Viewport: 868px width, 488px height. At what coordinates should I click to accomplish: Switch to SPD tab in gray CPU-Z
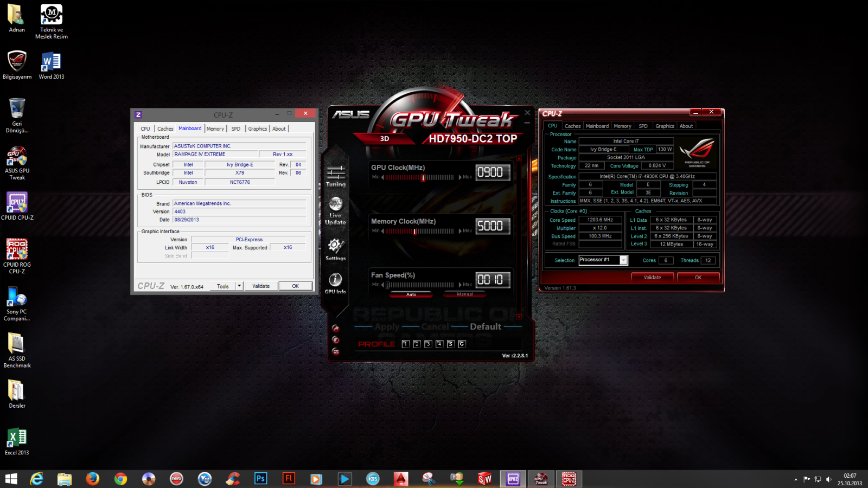coord(236,129)
